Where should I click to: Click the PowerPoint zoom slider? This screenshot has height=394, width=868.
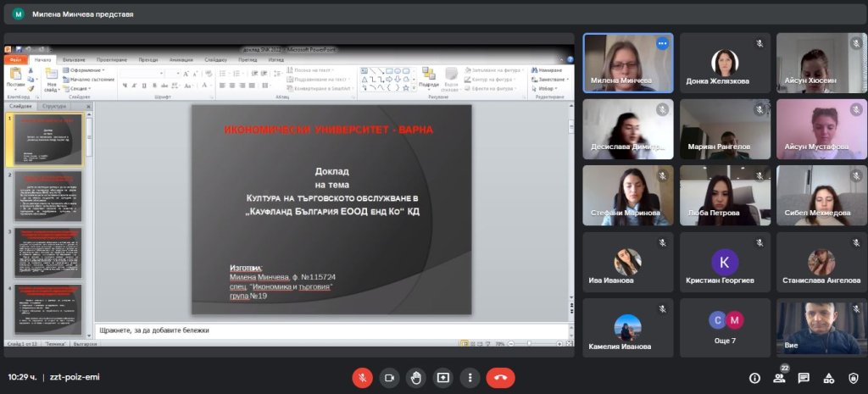tap(531, 344)
